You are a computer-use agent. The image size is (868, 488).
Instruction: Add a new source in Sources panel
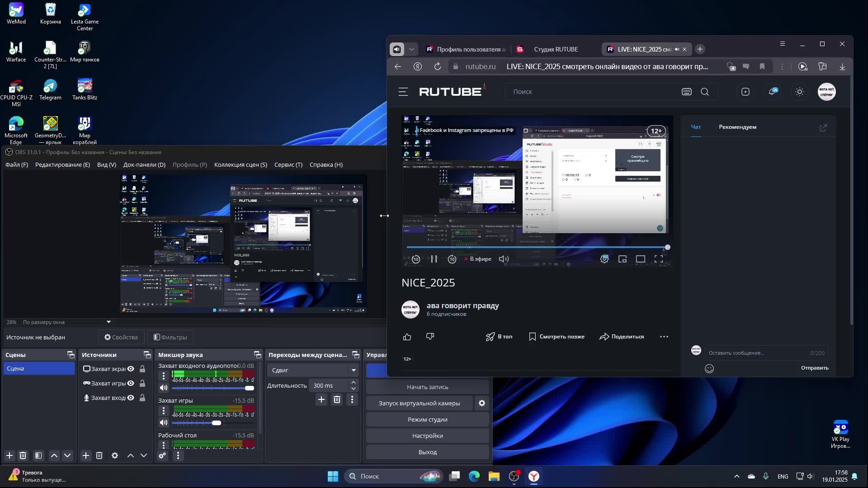point(86,455)
